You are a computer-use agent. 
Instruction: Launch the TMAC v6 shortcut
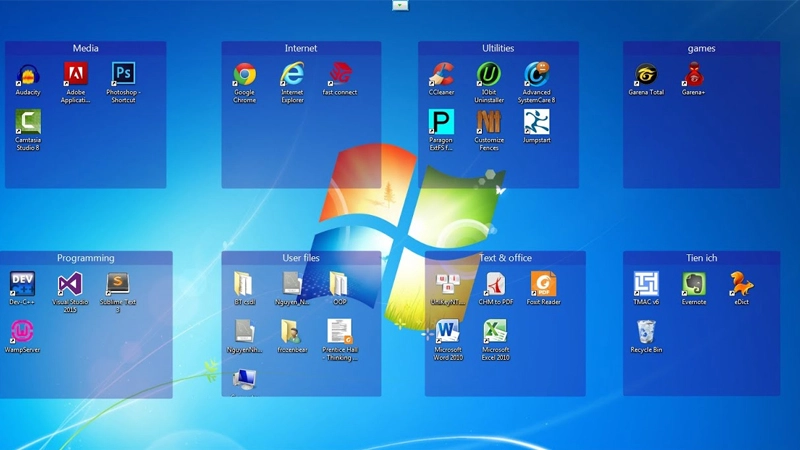tap(646, 284)
